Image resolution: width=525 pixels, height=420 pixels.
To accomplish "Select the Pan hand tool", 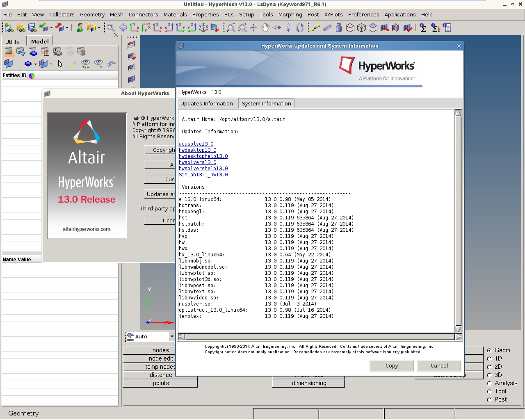I will tap(265, 28).
